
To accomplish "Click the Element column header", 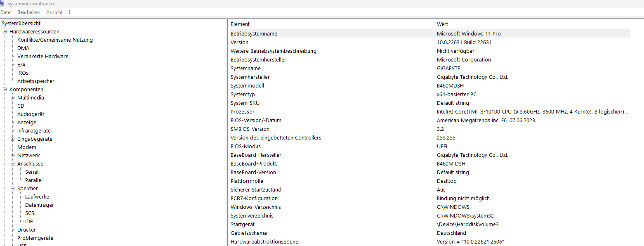I will [x=331, y=24].
